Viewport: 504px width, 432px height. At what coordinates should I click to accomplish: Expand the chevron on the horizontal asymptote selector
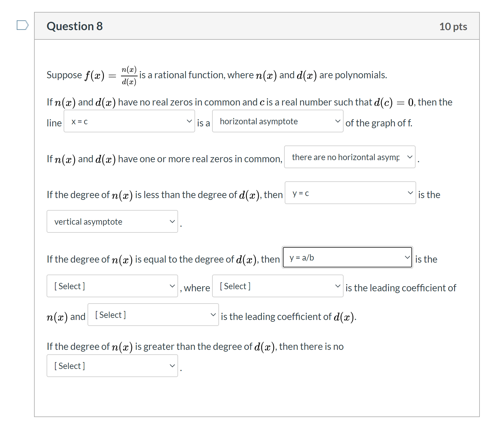pos(338,121)
